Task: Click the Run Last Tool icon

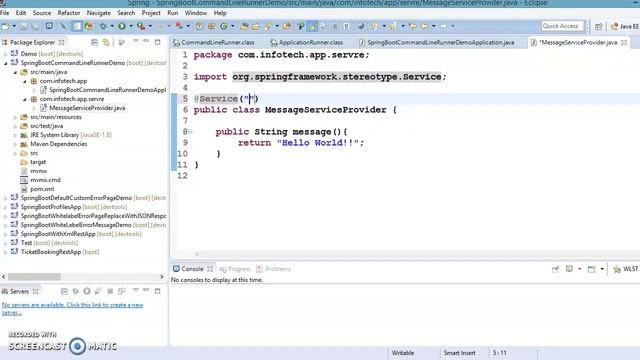Action: coord(141,26)
